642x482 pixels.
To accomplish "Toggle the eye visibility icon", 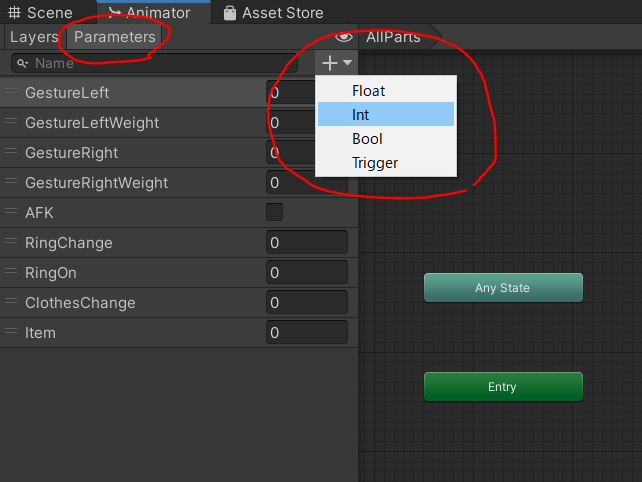I will pos(344,37).
